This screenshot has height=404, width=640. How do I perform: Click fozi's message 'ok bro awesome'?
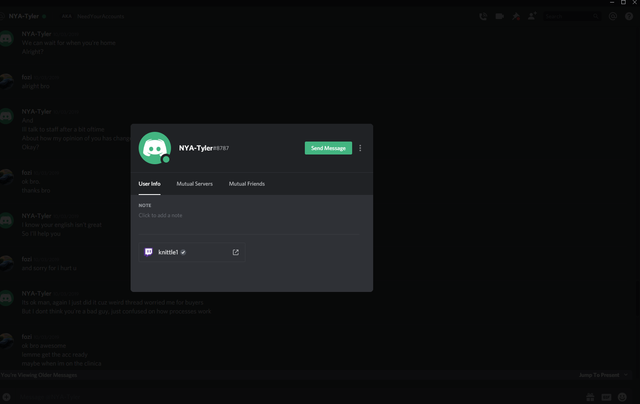44,346
